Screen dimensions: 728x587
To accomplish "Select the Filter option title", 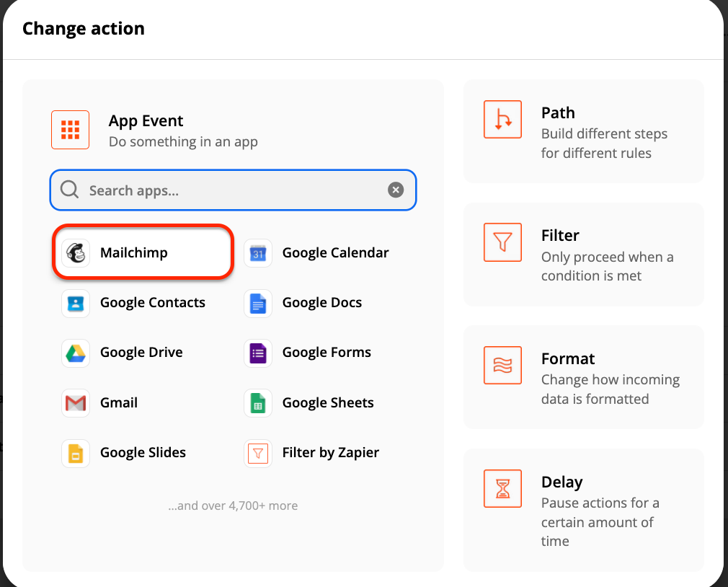I will pyautogui.click(x=560, y=236).
